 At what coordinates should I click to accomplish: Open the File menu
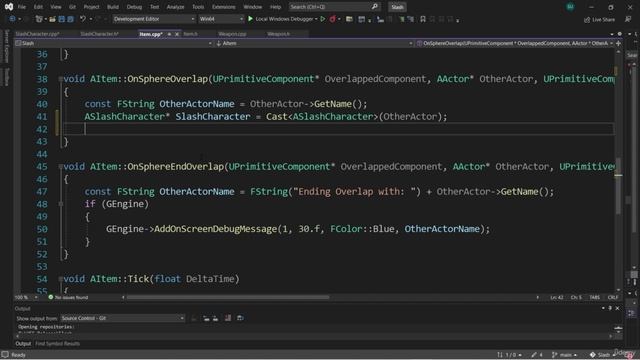pos(21,7)
